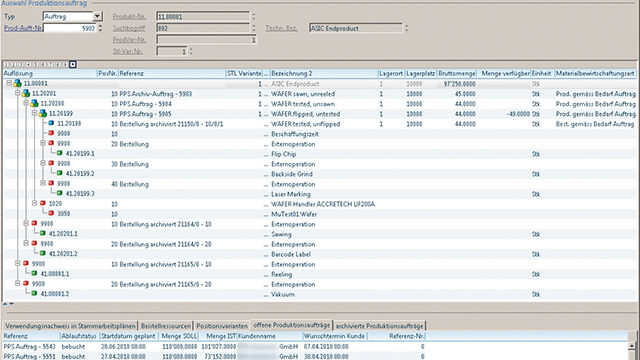Click the assembly icon beside 11.20200
The height and width of the screenshot is (360, 640).
(x=34, y=104)
